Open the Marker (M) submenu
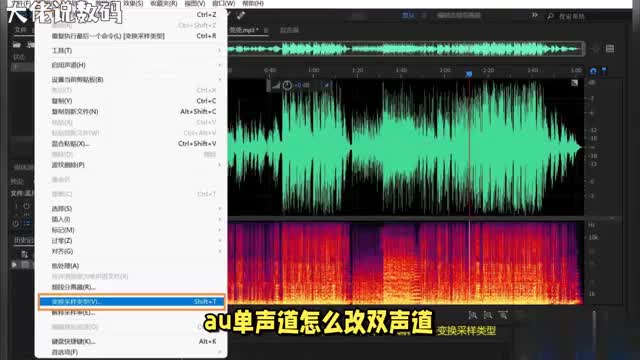This screenshot has height=360, width=640. [x=131, y=230]
